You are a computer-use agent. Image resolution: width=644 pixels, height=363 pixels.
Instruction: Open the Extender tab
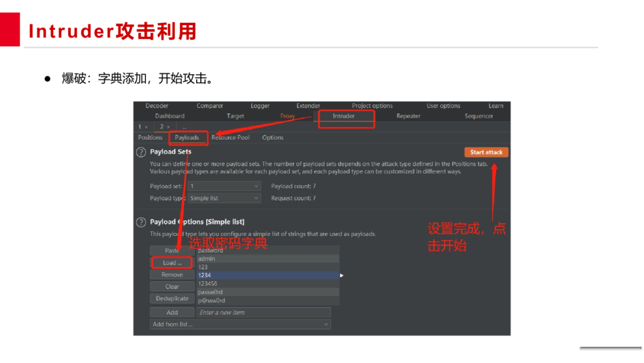(308, 106)
